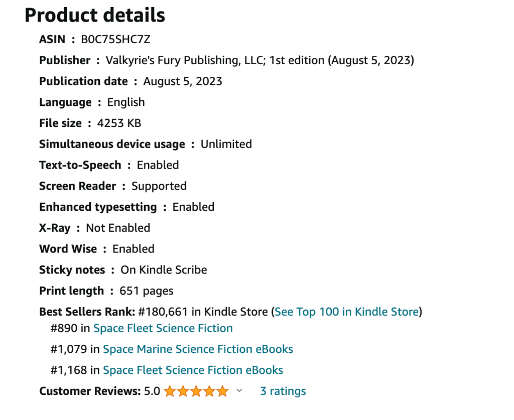514x420 pixels.
Task: Click the 5.0 Customer Reviews score
Action: point(152,391)
